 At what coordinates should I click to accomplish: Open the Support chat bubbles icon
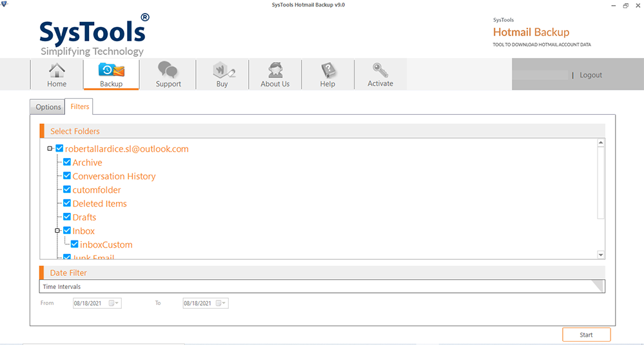168,70
